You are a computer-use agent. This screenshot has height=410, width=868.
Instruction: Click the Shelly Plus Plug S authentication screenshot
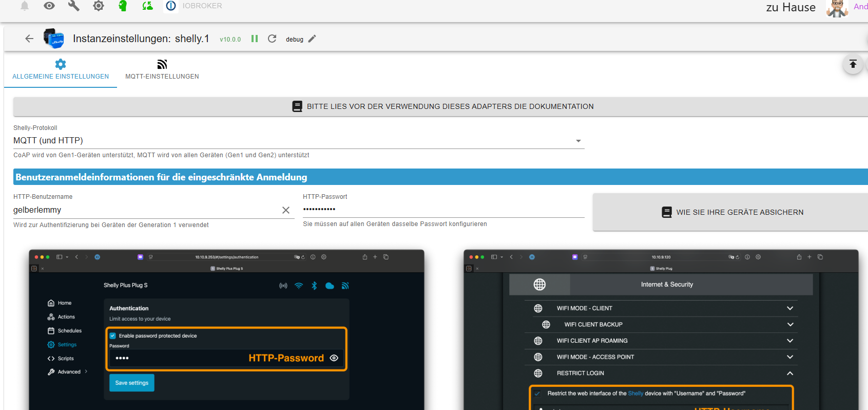[227, 330]
